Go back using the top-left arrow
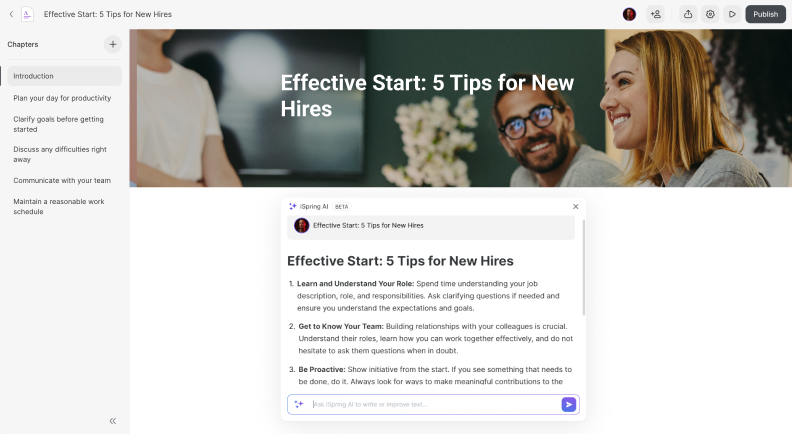This screenshot has height=434, width=792. 11,14
